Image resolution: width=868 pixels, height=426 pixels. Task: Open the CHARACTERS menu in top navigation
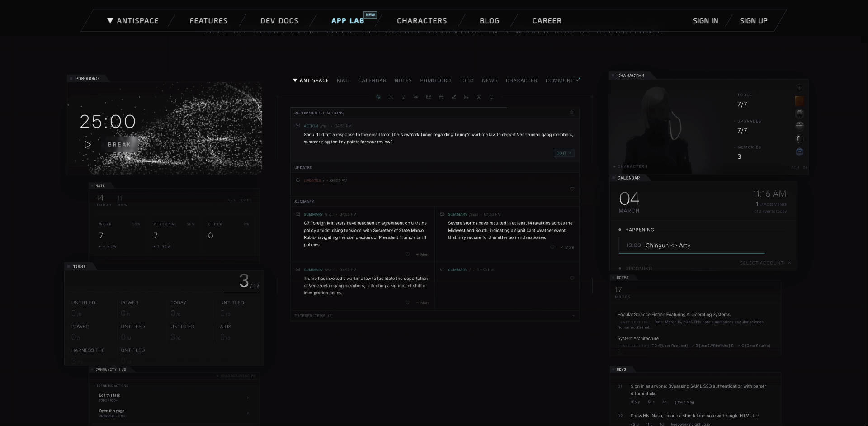[422, 20]
